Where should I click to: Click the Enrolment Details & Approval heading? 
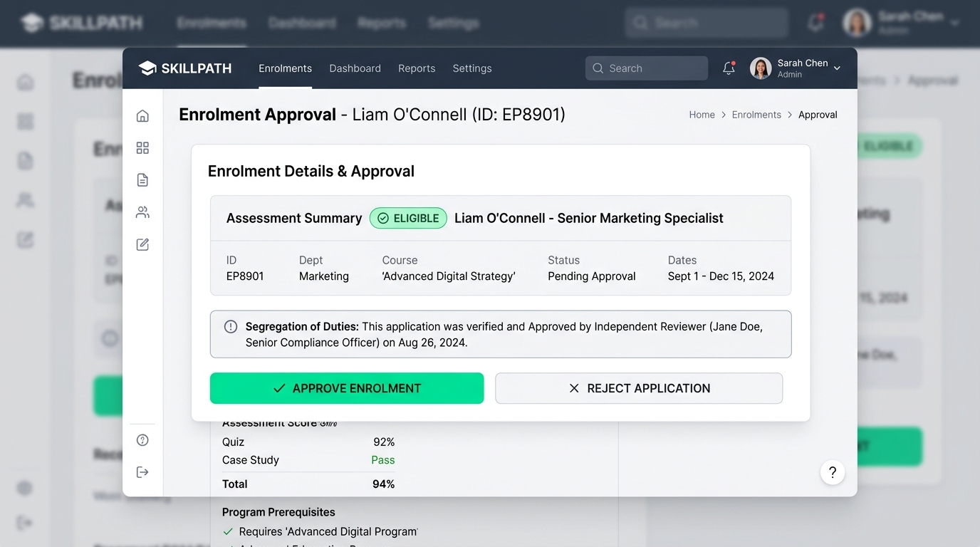(311, 171)
